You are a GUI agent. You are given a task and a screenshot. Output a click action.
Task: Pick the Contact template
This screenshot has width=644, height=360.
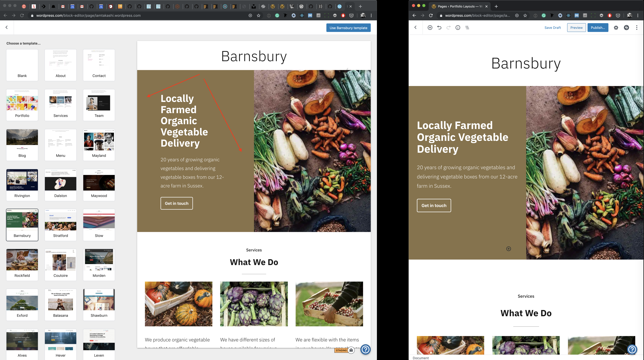coord(99,65)
